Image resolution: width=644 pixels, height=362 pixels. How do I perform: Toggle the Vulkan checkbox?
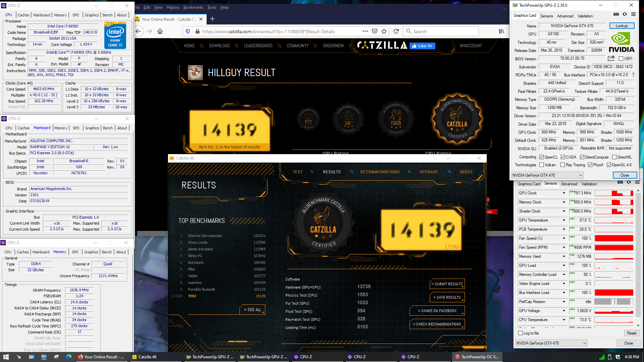541,165
